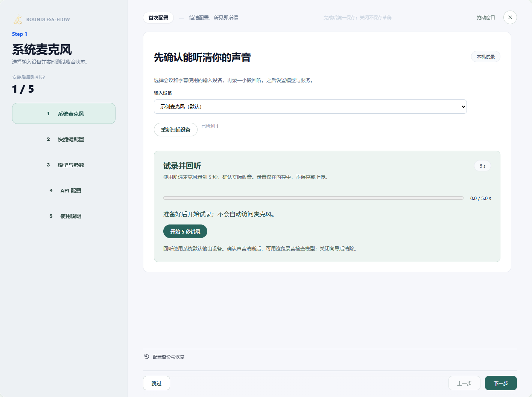Viewport: 532px width, 397px height.
Task: Click the restore icon beside 配置备份与恢复
Action: click(147, 357)
